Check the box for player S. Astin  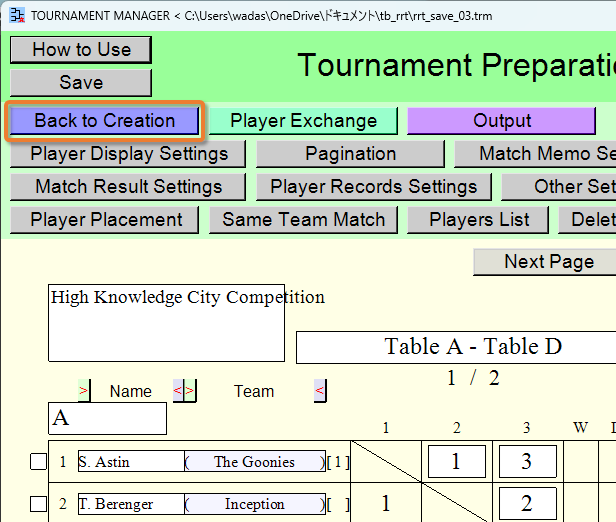pos(38,462)
